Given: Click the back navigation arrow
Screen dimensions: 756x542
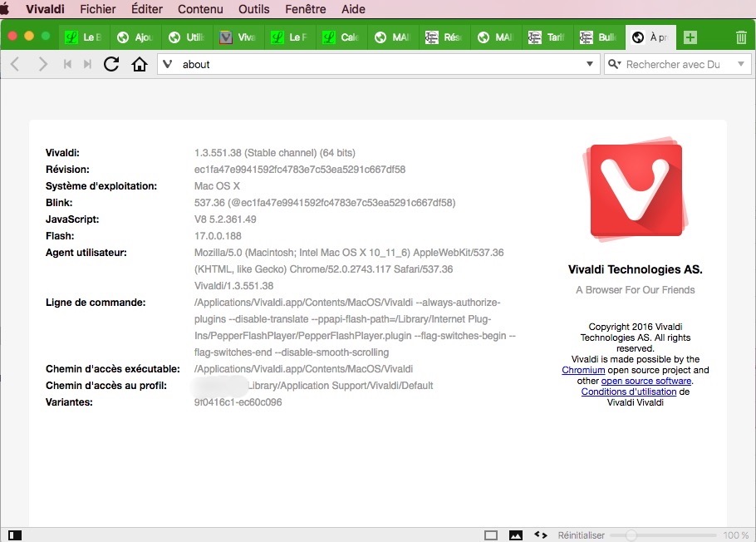Looking at the screenshot, I should point(15,64).
